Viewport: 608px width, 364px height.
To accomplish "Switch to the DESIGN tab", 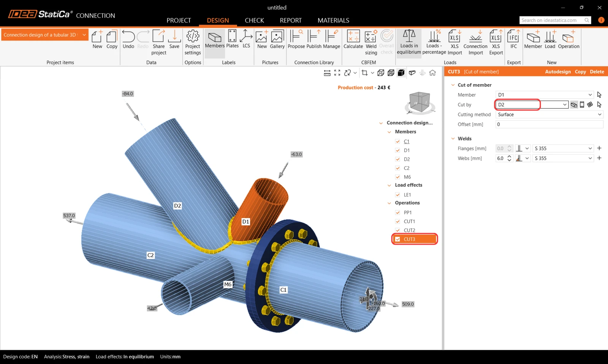I will 218,20.
